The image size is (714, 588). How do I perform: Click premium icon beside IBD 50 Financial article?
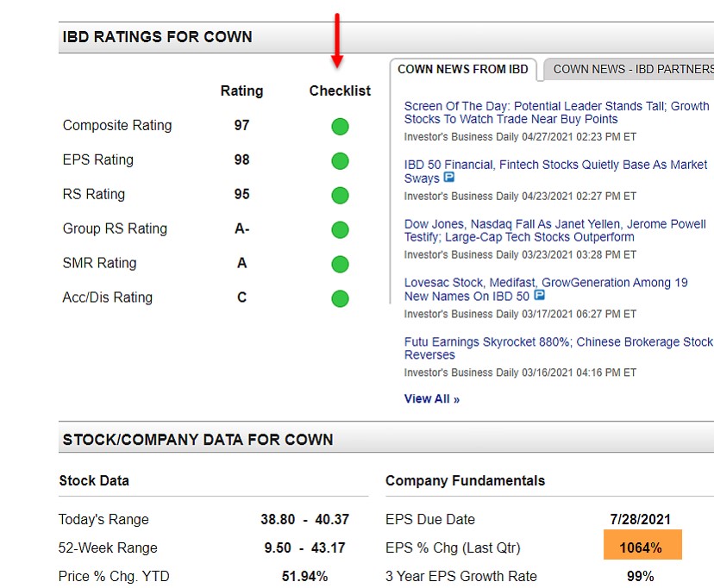pos(448,178)
